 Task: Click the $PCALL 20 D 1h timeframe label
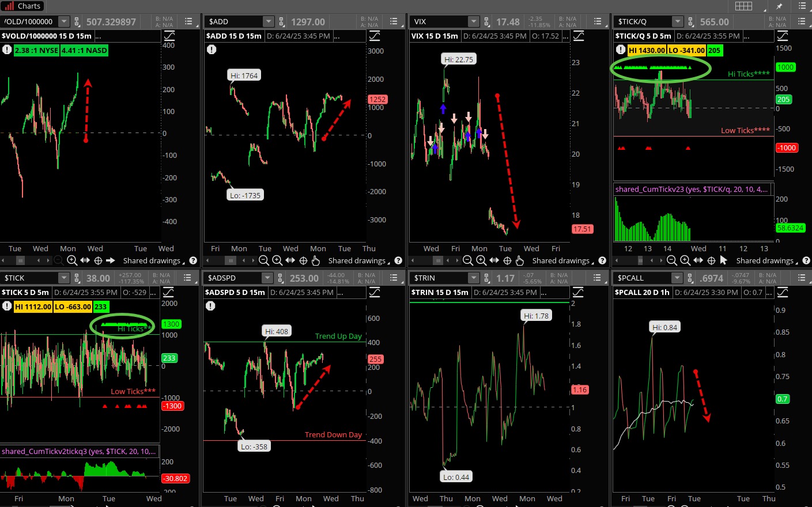coord(642,293)
